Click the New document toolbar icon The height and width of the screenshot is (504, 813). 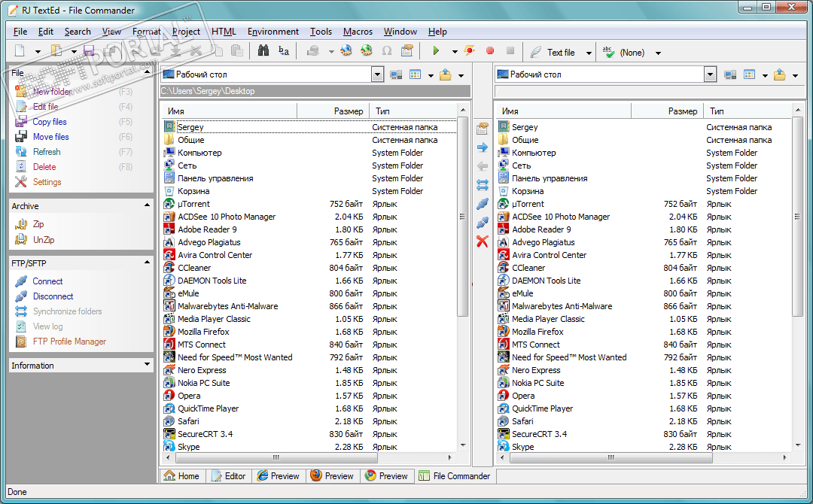click(x=20, y=51)
